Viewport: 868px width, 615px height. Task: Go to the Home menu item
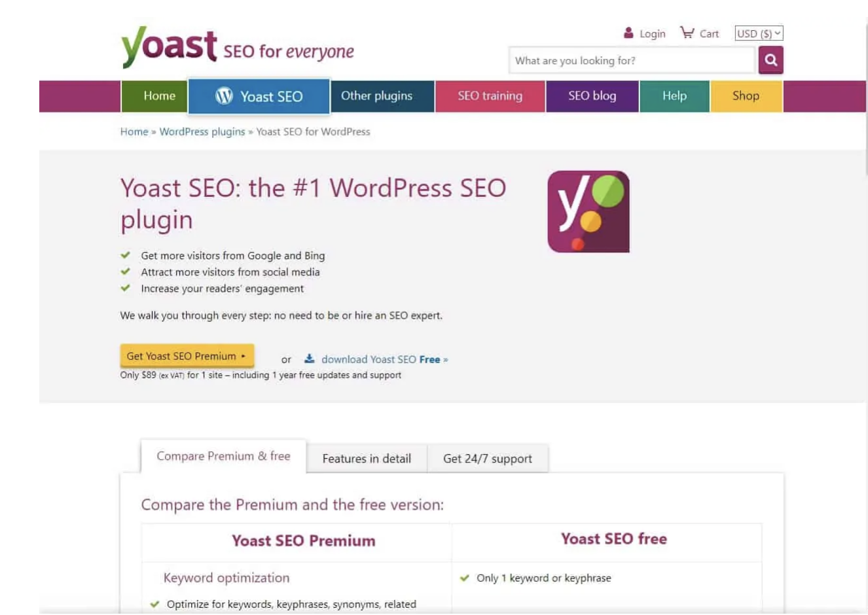[154, 96]
